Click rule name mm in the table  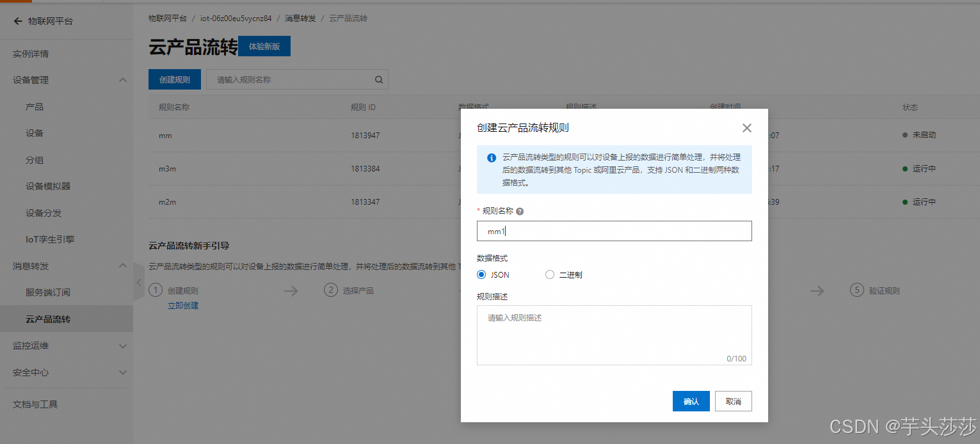click(165, 136)
